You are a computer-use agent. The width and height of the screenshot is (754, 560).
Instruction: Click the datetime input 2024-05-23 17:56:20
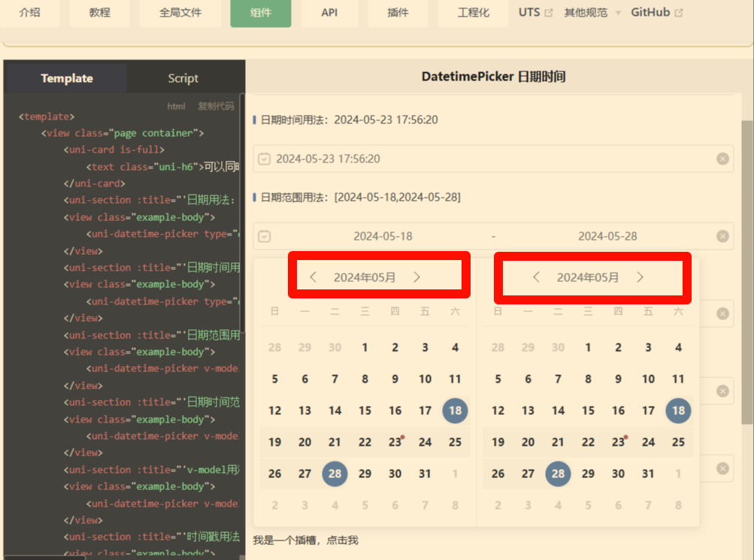[x=493, y=159]
